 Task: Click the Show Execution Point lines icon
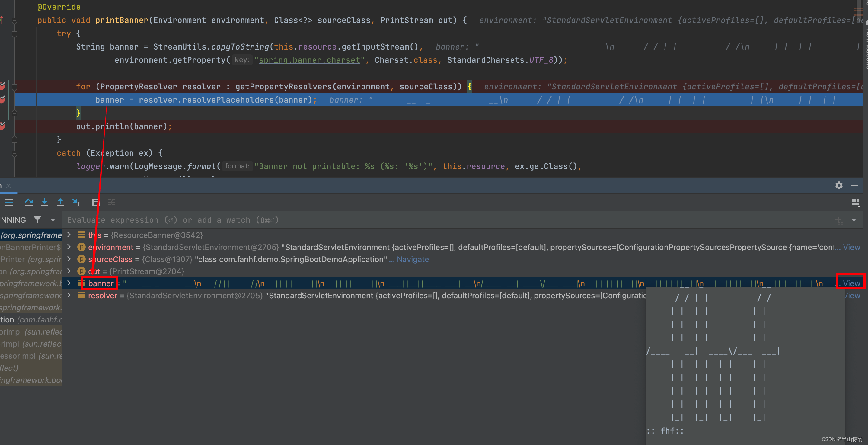tap(9, 202)
